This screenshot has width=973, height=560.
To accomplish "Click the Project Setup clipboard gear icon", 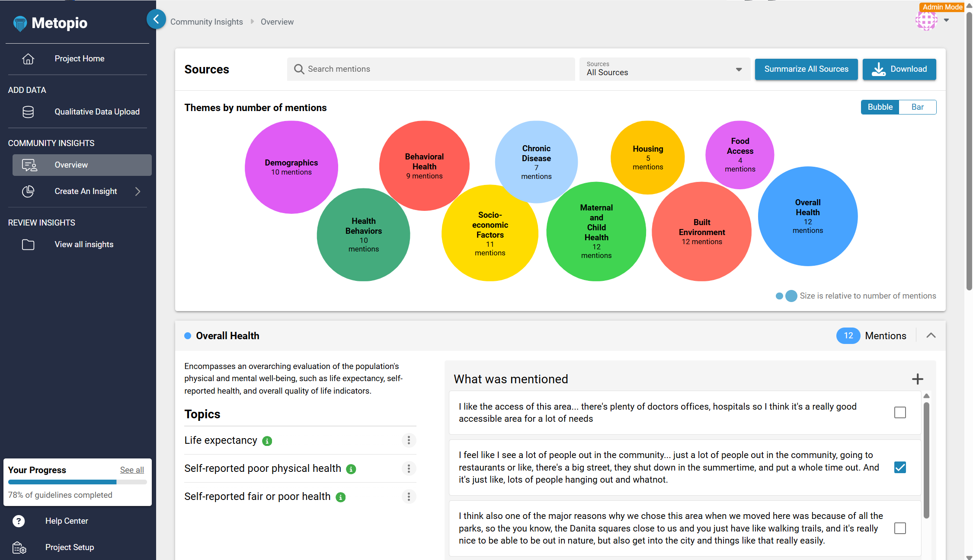I will 19,547.
